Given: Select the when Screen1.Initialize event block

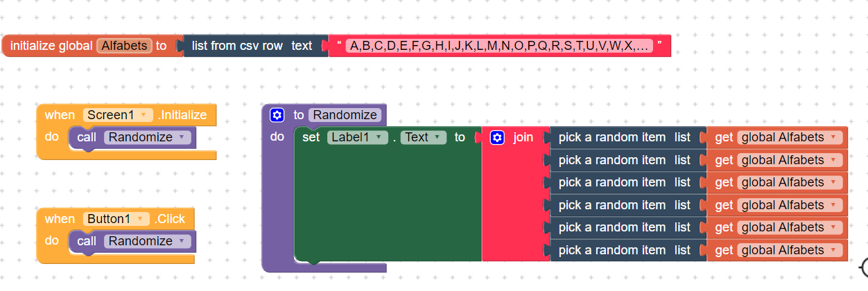Looking at the screenshot, I should click(59, 115).
